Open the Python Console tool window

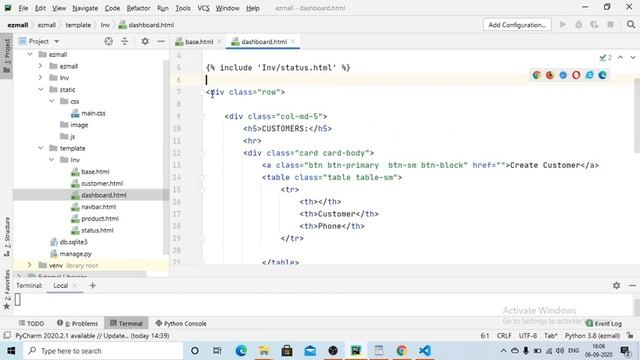181,323
